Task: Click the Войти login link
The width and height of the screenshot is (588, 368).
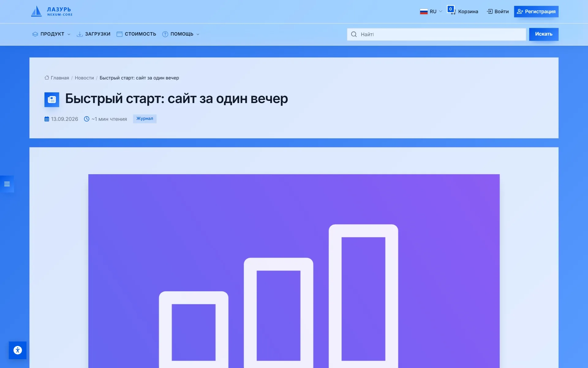Action: pyautogui.click(x=498, y=12)
